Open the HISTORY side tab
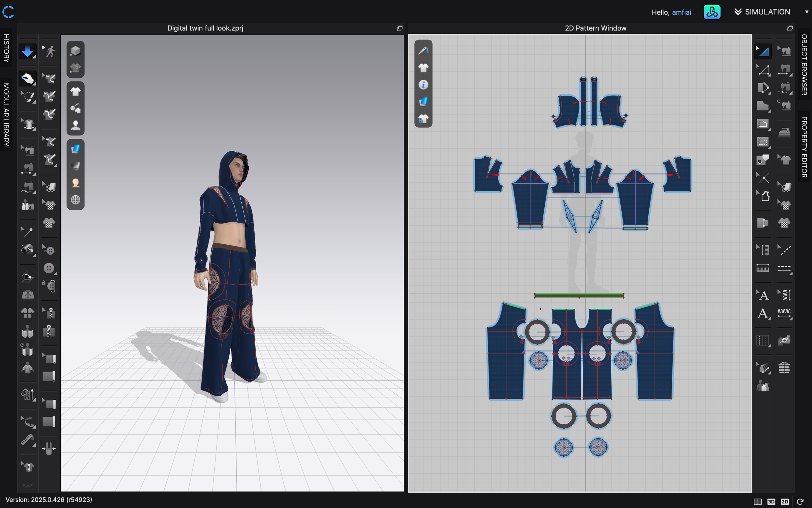This screenshot has height=508, width=812. click(x=6, y=48)
